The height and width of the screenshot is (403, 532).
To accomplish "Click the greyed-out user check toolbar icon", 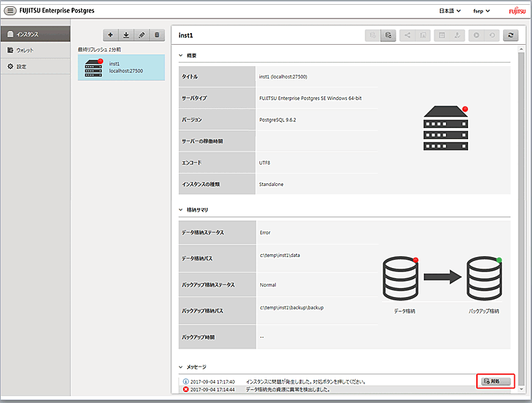I will [458, 35].
